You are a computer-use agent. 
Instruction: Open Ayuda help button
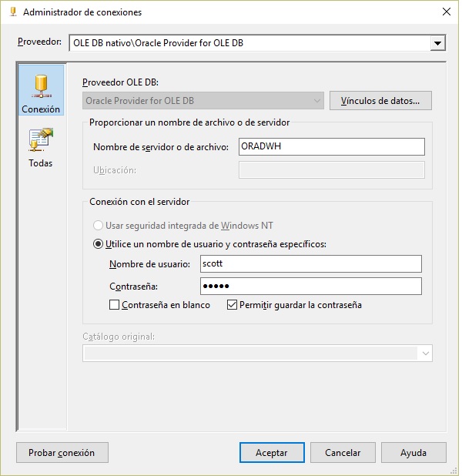pyautogui.click(x=413, y=453)
